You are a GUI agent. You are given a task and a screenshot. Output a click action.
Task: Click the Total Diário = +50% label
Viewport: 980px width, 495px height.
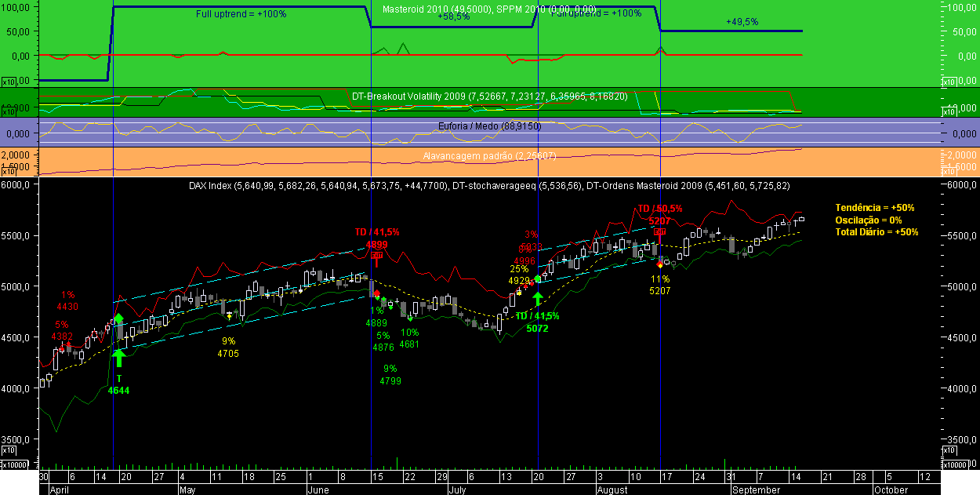(877, 232)
